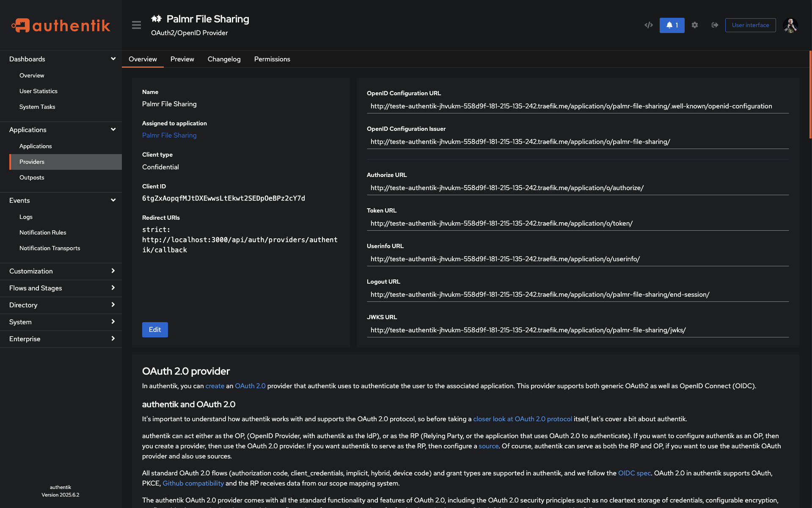Viewport: 812px width, 508px height.
Task: Click the OpenID Configuration URL field
Action: 578,106
